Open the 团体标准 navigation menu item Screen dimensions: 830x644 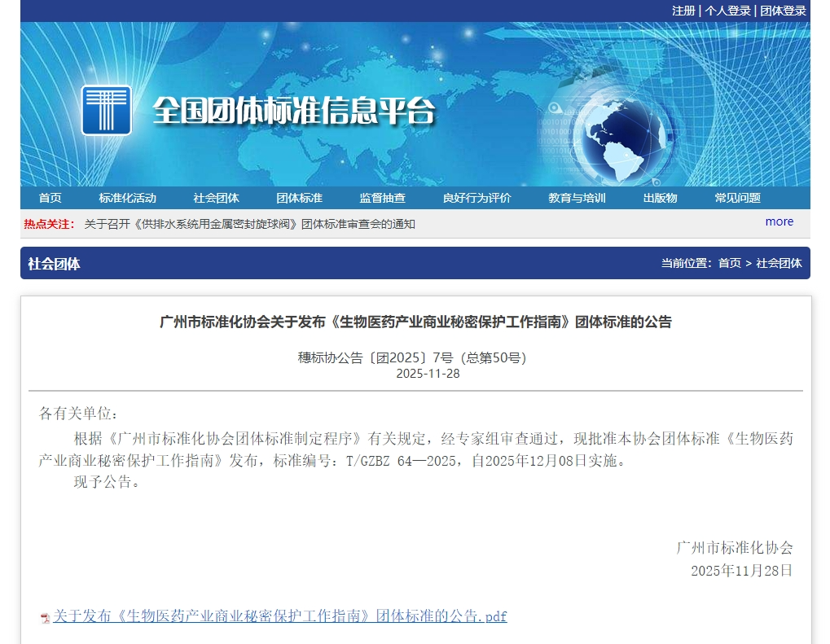pyautogui.click(x=299, y=198)
